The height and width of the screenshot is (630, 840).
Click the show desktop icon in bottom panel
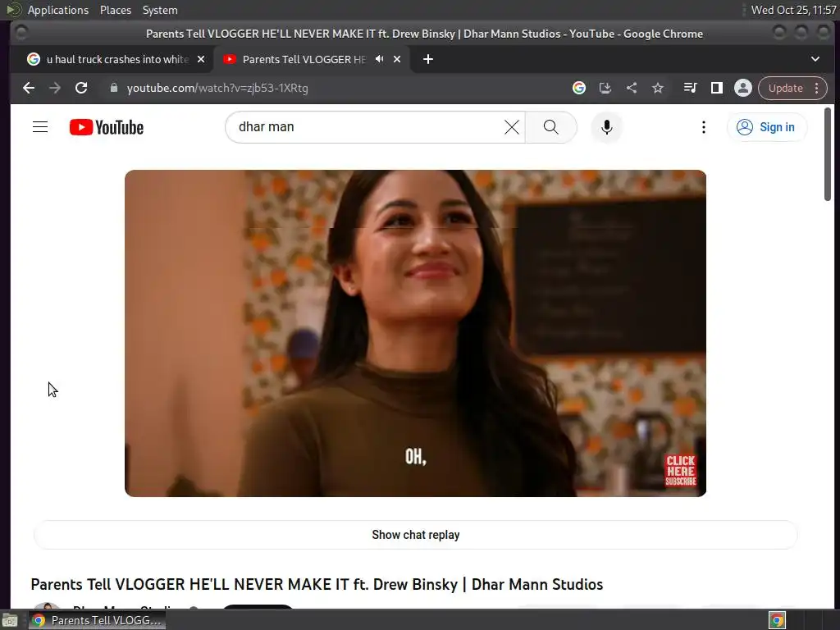(10, 620)
